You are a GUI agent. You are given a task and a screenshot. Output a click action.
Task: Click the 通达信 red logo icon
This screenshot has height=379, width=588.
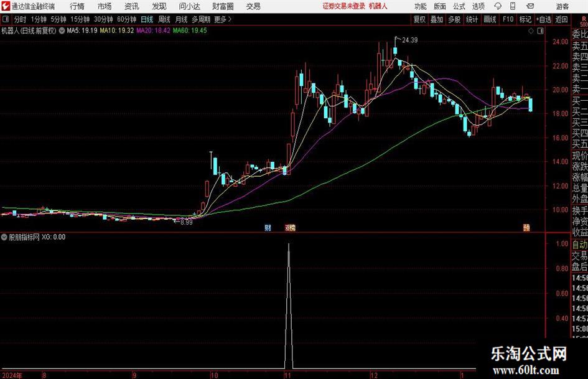6,6
